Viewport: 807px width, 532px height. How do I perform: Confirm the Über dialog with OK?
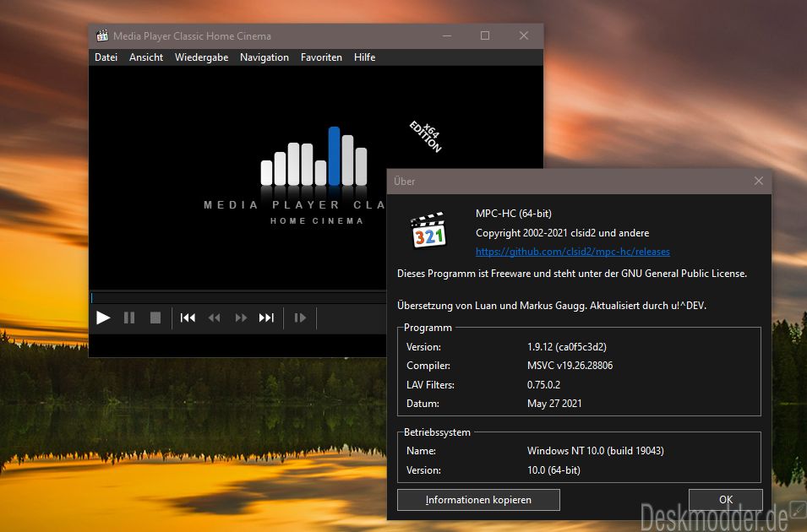(726, 500)
